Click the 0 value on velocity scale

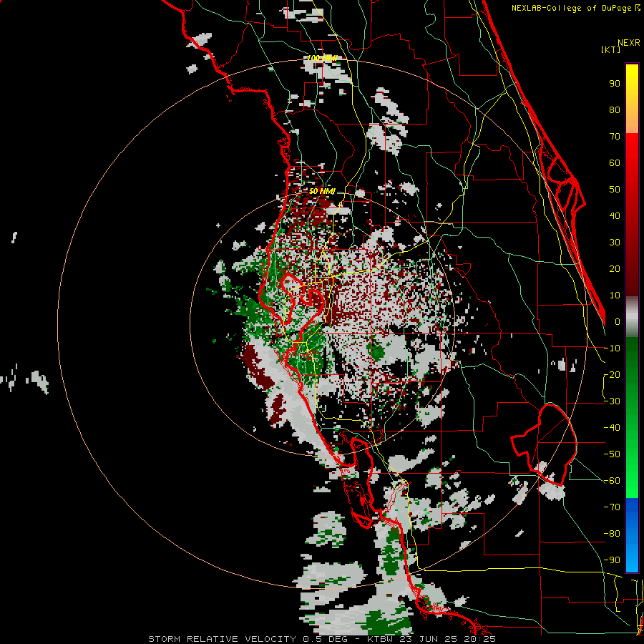618,322
